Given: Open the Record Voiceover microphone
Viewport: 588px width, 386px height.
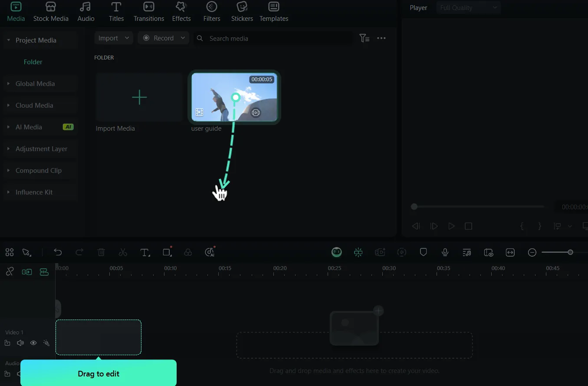Looking at the screenshot, I should 445,252.
